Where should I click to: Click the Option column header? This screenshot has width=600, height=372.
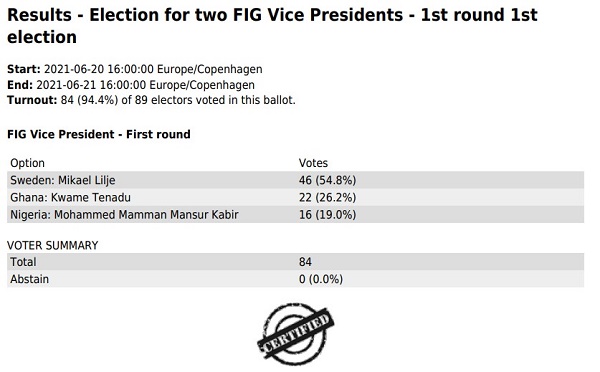[28, 163]
